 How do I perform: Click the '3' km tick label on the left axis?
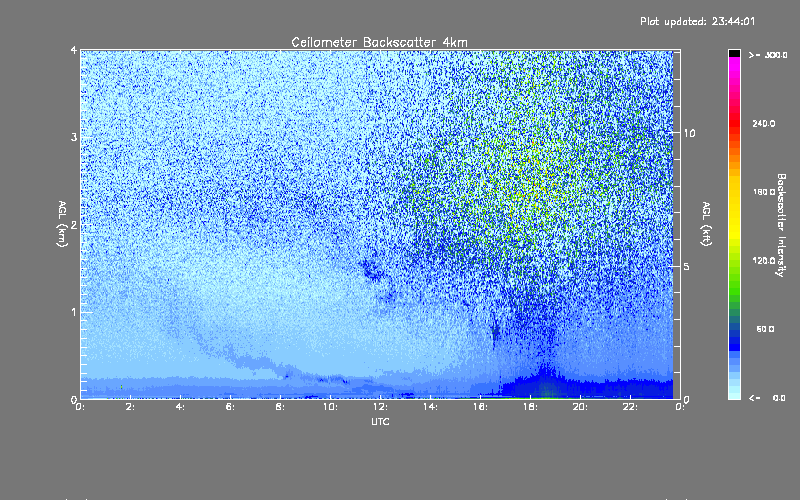pyautogui.click(x=74, y=137)
